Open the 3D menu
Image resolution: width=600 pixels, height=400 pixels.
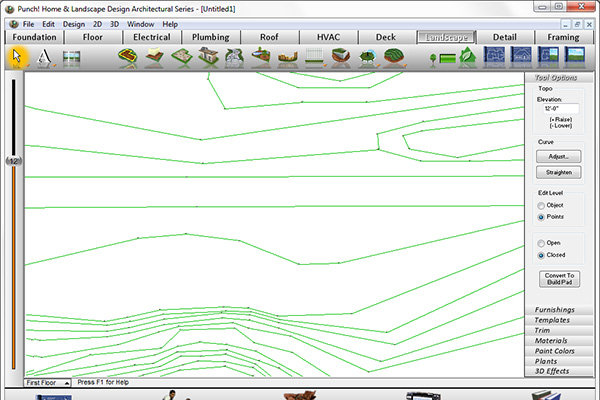click(114, 24)
